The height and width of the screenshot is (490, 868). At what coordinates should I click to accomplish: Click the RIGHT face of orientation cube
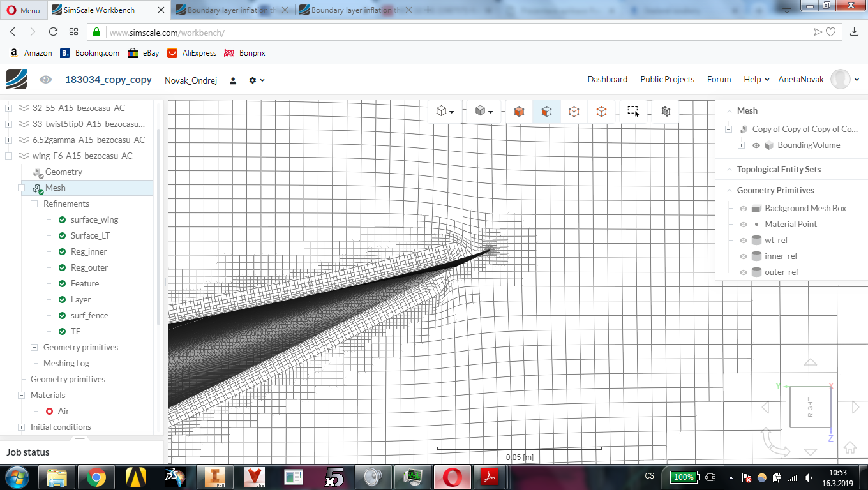(811, 407)
